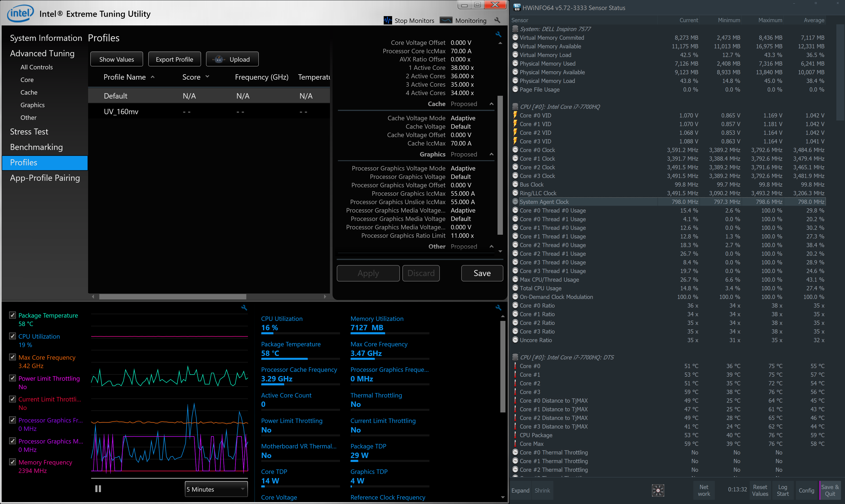845x504 pixels.
Task: Toggle the CPU Utilization graph checkbox
Action: click(13, 336)
